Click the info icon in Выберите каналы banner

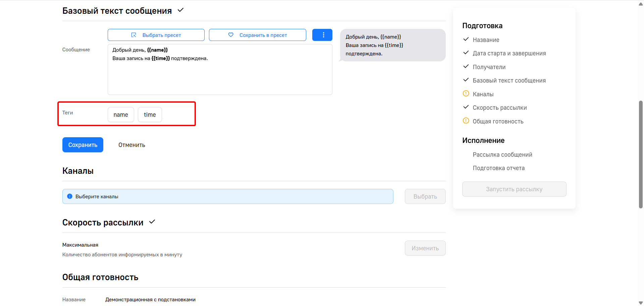point(70,196)
